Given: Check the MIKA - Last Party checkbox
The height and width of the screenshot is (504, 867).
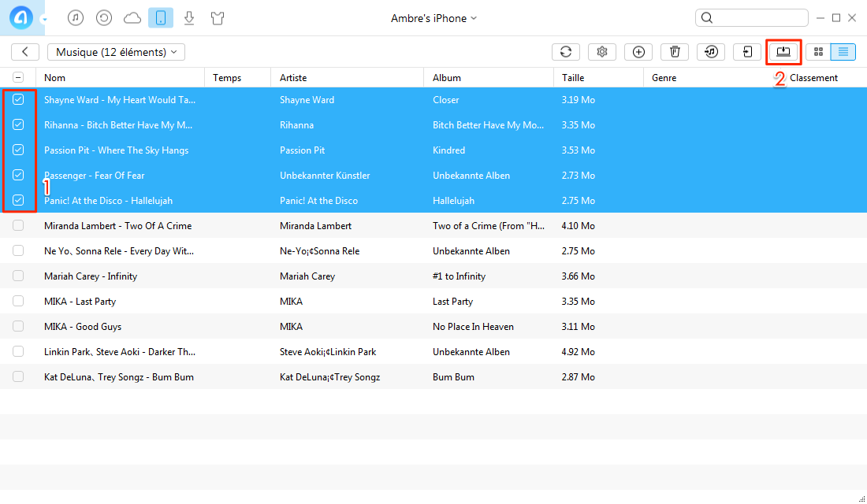Looking at the screenshot, I should point(18,301).
